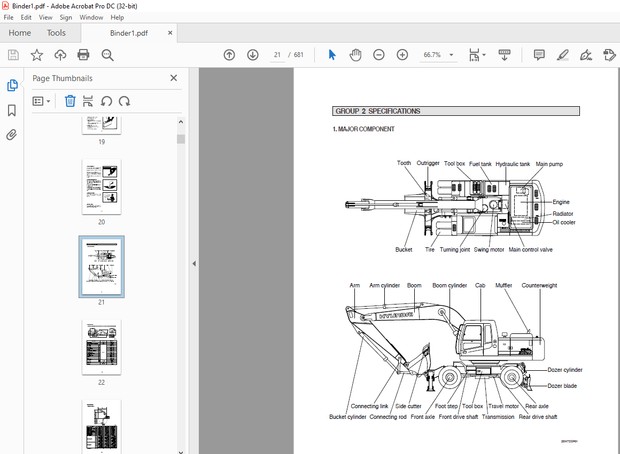Viewport: 620px width, 454px height.
Task: Click the zoom out minus button
Action: tap(379, 55)
